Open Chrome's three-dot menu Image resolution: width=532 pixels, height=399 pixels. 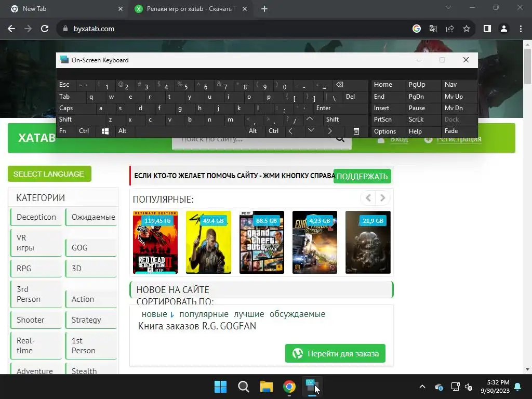point(521,29)
